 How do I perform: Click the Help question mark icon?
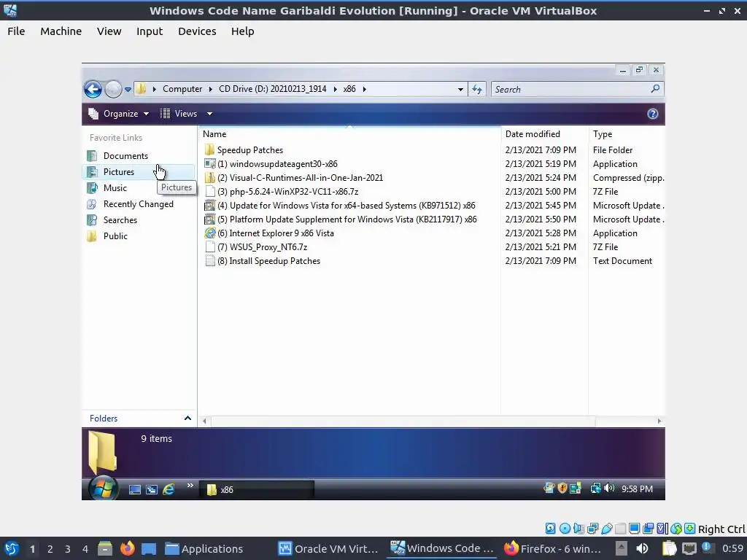tap(653, 113)
